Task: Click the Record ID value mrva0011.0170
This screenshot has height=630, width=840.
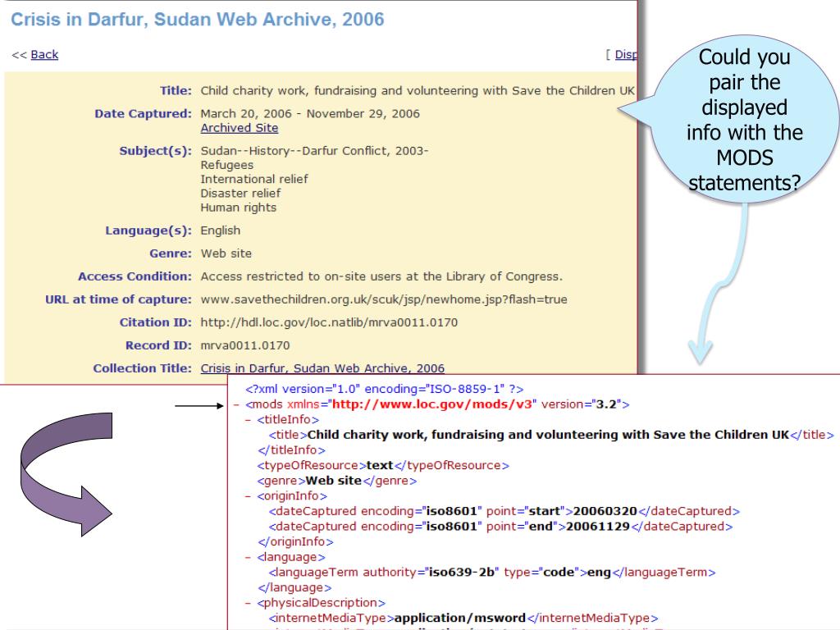Action: coord(244,345)
